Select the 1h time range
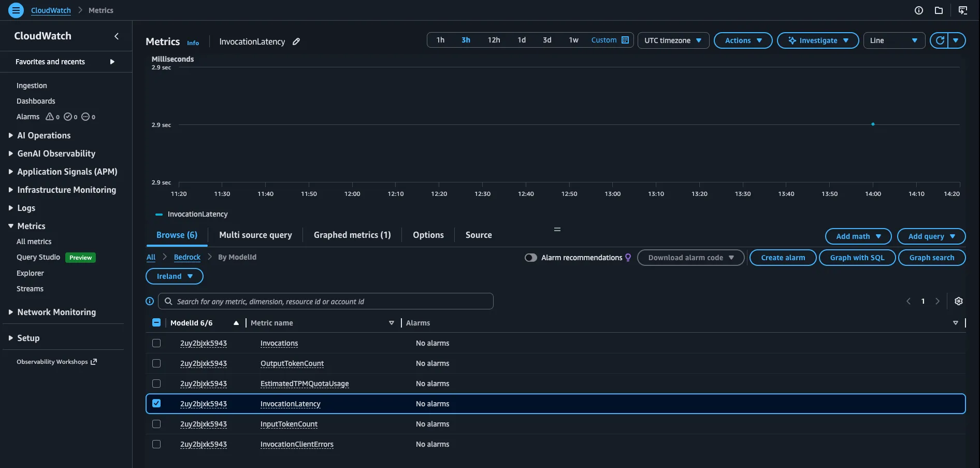Image resolution: width=980 pixels, height=468 pixels. tap(440, 40)
